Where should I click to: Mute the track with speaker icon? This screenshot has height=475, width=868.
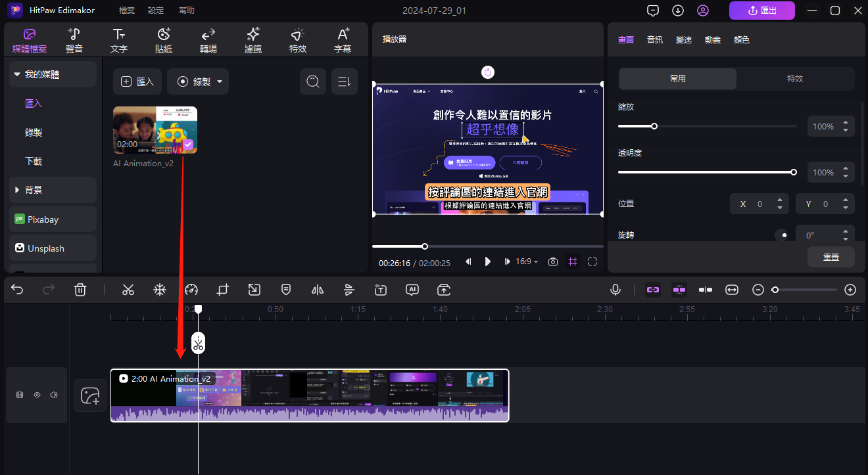point(54,395)
